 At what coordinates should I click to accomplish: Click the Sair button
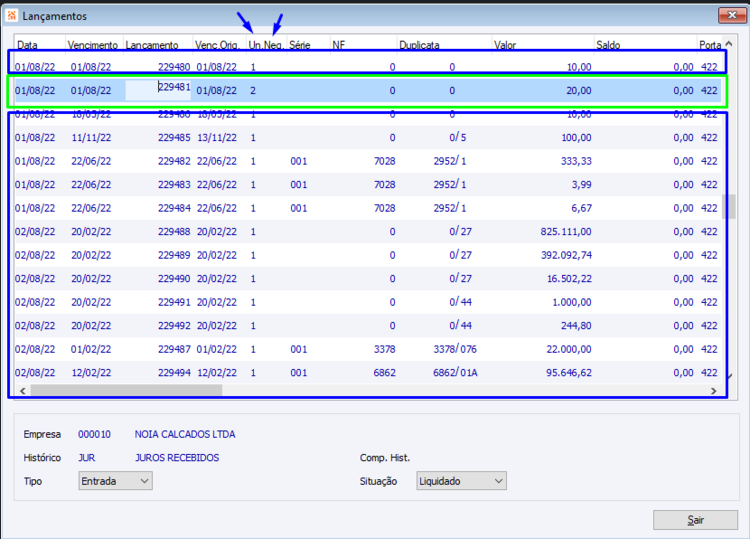695,520
